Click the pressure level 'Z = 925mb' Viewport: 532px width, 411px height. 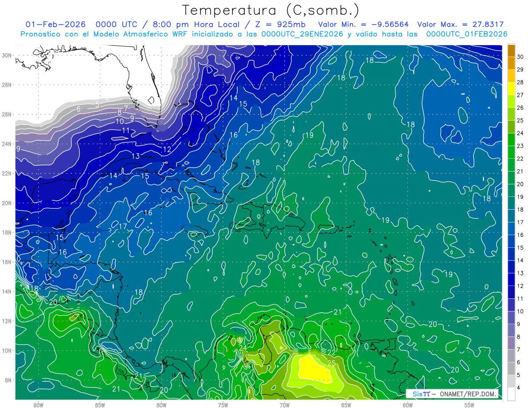278,24
